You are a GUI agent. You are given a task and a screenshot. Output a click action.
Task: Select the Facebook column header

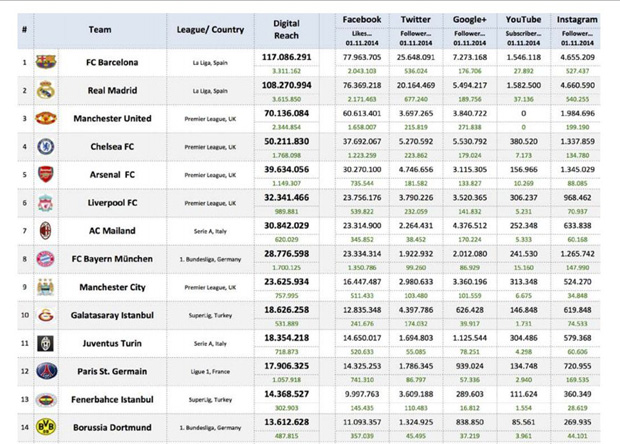(x=362, y=19)
